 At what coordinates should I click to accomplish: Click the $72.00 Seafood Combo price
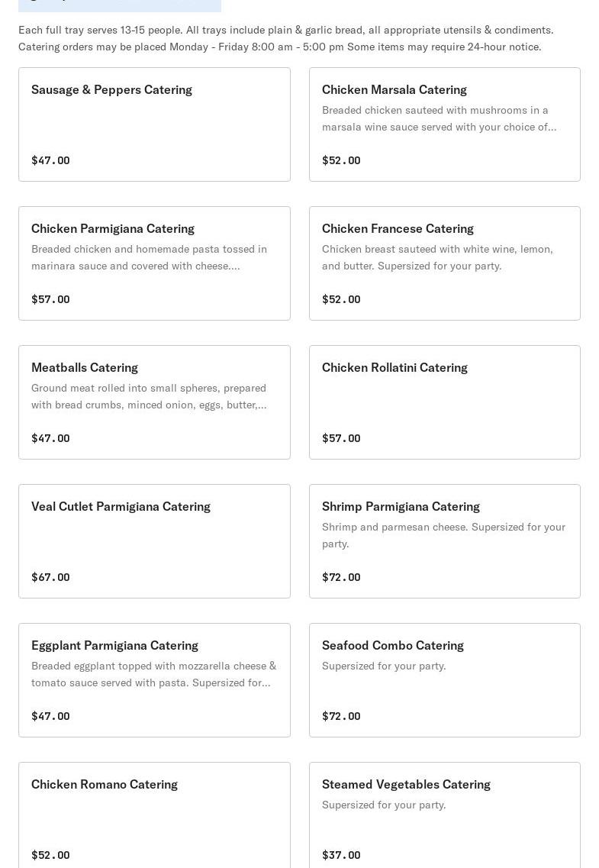[x=341, y=716]
